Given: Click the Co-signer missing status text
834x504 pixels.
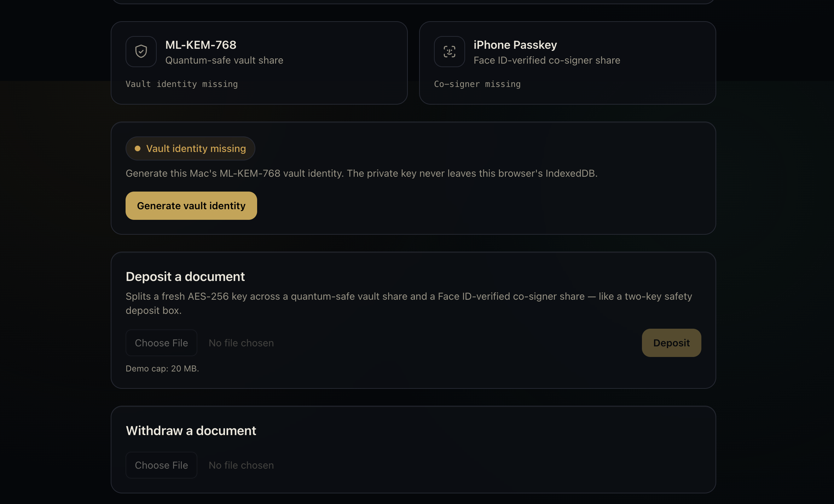Looking at the screenshot, I should pyautogui.click(x=477, y=84).
